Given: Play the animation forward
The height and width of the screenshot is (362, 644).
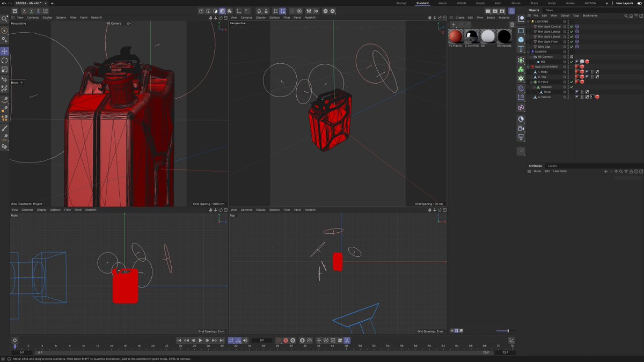Looking at the screenshot, I should pyautogui.click(x=200, y=341).
